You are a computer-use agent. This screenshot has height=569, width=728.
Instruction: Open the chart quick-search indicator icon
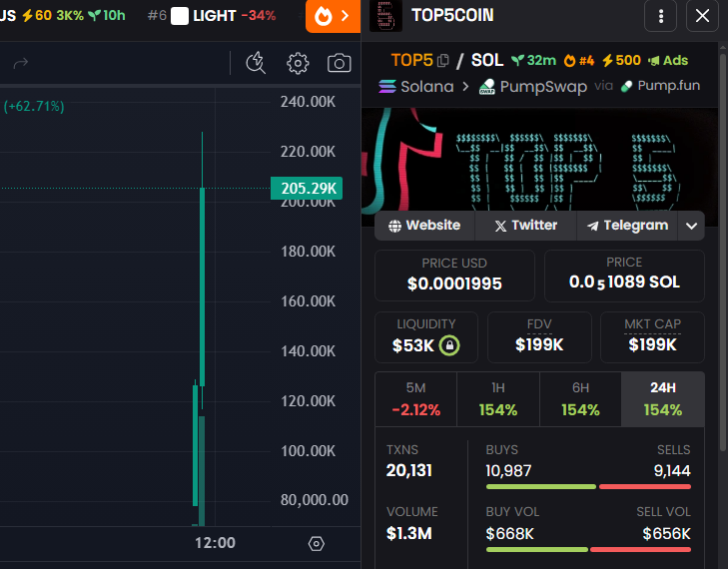tap(256, 63)
